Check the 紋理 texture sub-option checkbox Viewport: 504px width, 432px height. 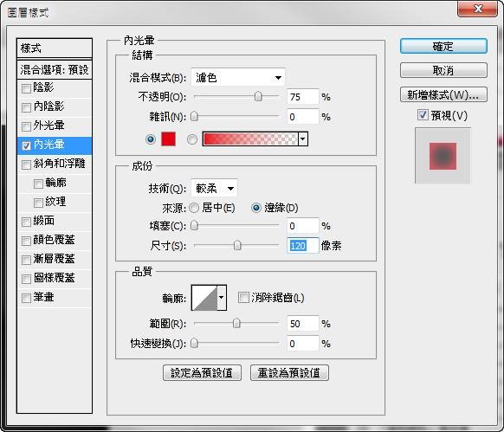(38, 203)
